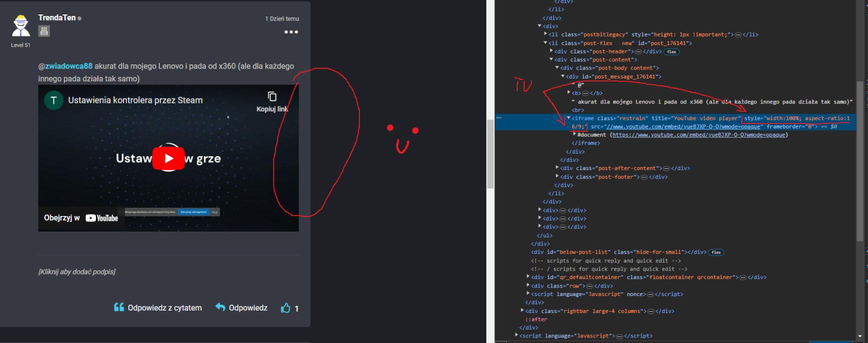
Task: Click the "Odpowiedz z cytatem" label
Action: [165, 308]
